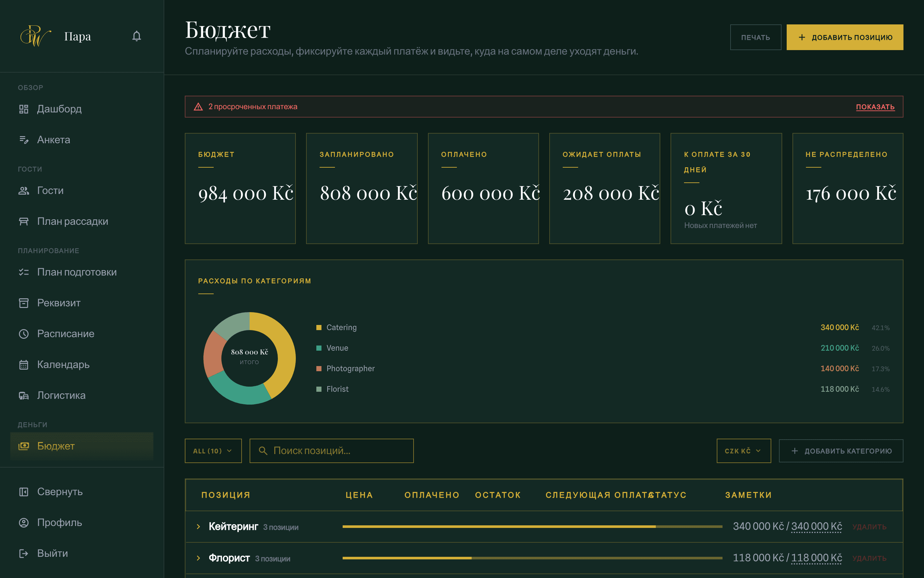Click Показать overdue payments link
The height and width of the screenshot is (578, 924).
pyautogui.click(x=875, y=107)
